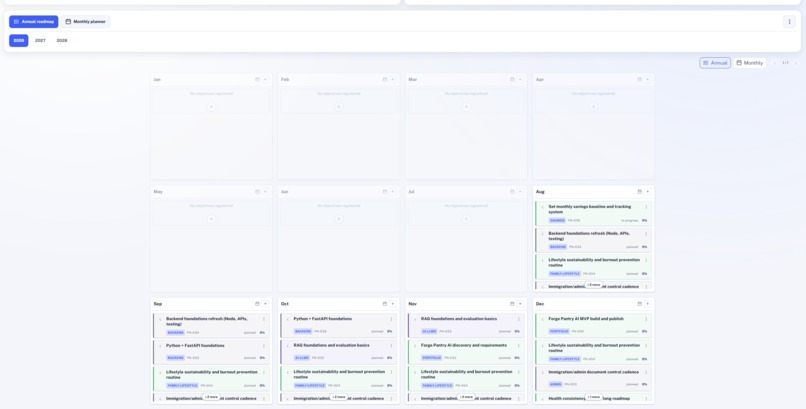Expand chevron on Aug savings baseline card
806x409 pixels.
pyautogui.click(x=542, y=207)
